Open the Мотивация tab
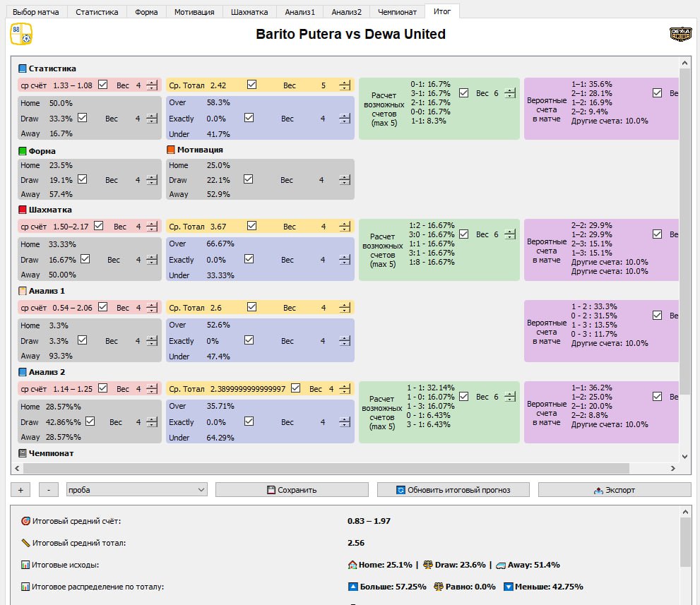 (194, 12)
